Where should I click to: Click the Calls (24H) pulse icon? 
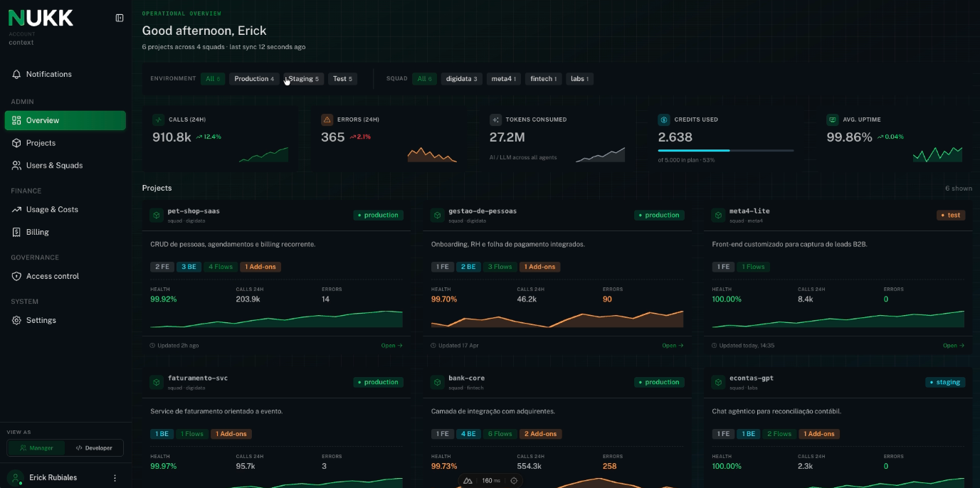tap(158, 120)
